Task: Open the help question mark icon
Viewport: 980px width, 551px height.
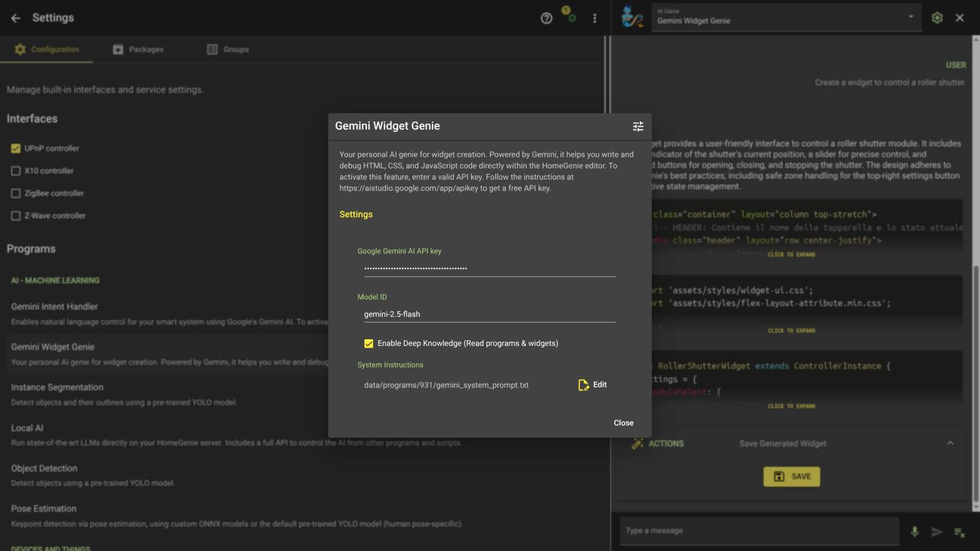Action: click(x=546, y=18)
